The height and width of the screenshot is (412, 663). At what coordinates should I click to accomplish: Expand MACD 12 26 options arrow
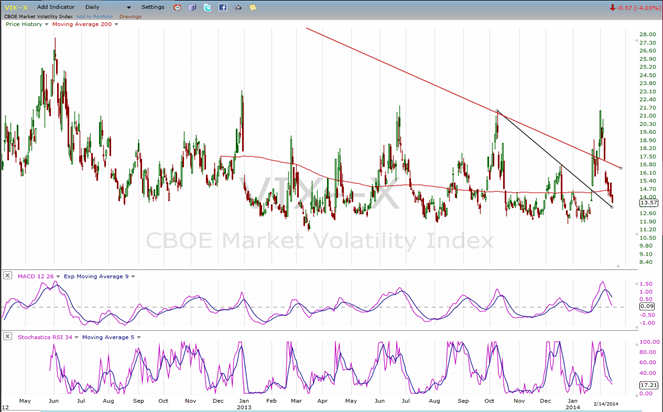click(58, 277)
